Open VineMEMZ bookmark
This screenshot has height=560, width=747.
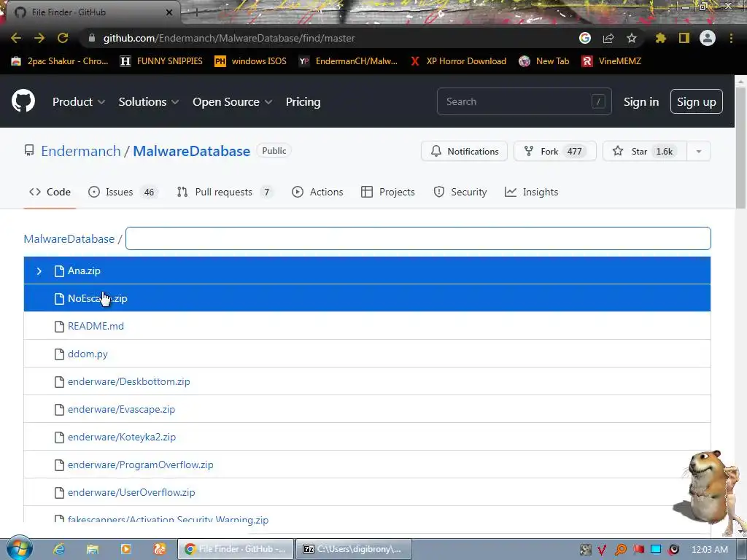point(612,61)
